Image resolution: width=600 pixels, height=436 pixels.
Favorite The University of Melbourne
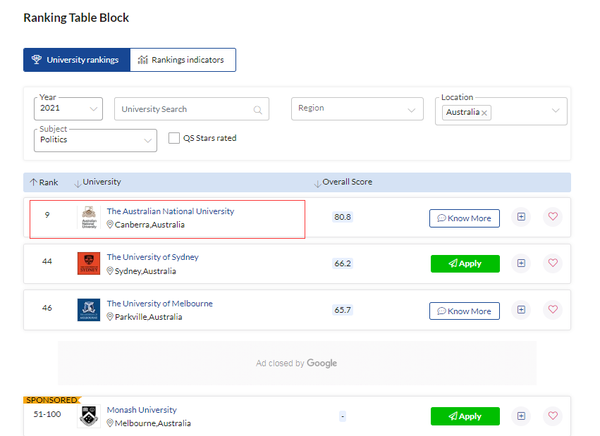coord(553,309)
